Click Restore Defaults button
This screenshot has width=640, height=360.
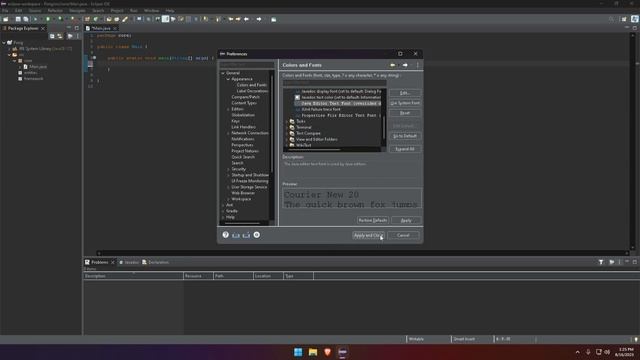pos(372,220)
